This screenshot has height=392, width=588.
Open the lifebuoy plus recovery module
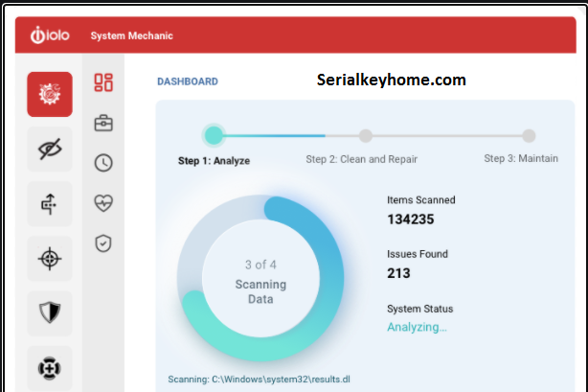coord(50,368)
